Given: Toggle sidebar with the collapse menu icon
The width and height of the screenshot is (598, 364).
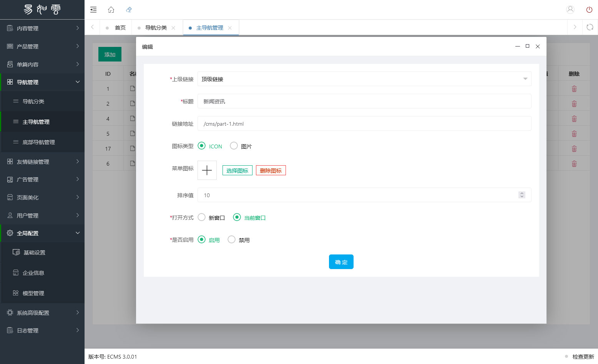Looking at the screenshot, I should (93, 10).
